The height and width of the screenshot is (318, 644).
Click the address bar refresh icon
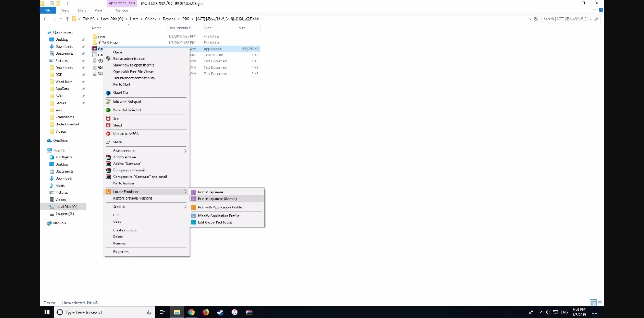tap(535, 19)
